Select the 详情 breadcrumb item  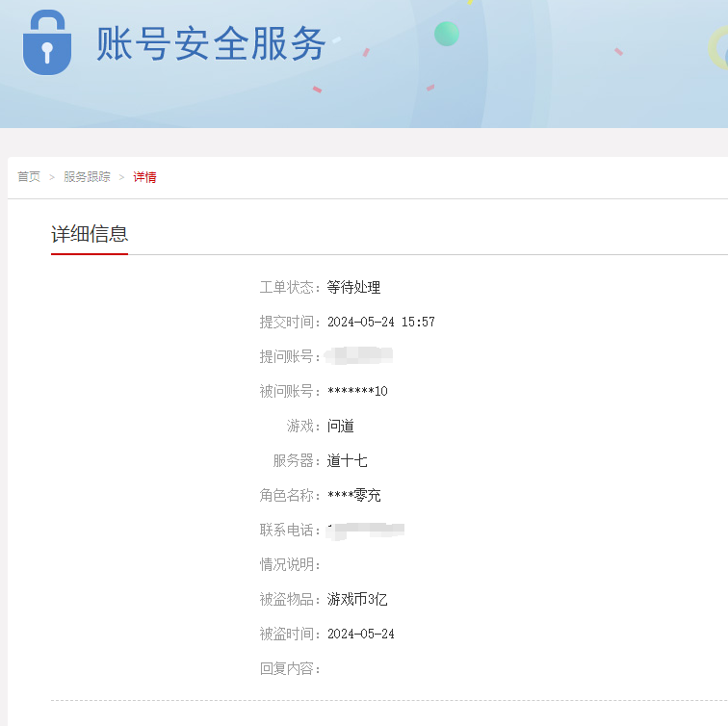[144, 177]
